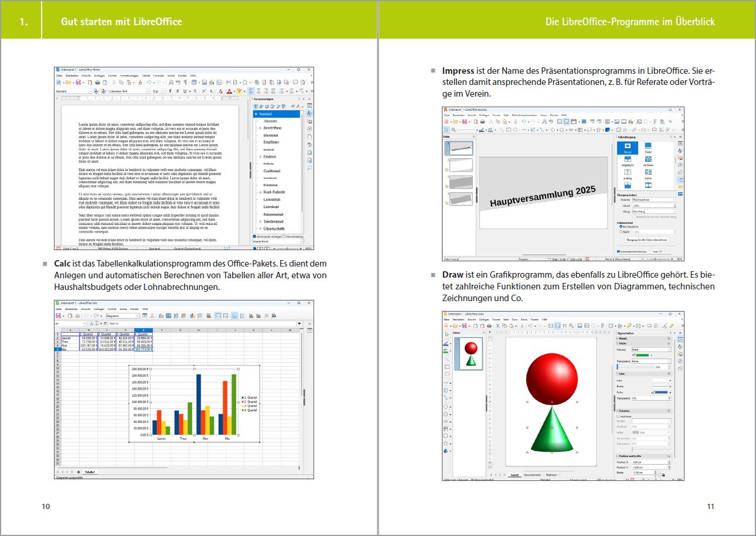Choose the 'Abgedeckt' slide transition in Impress
This screenshot has height=536, width=756.
pyautogui.click(x=627, y=161)
